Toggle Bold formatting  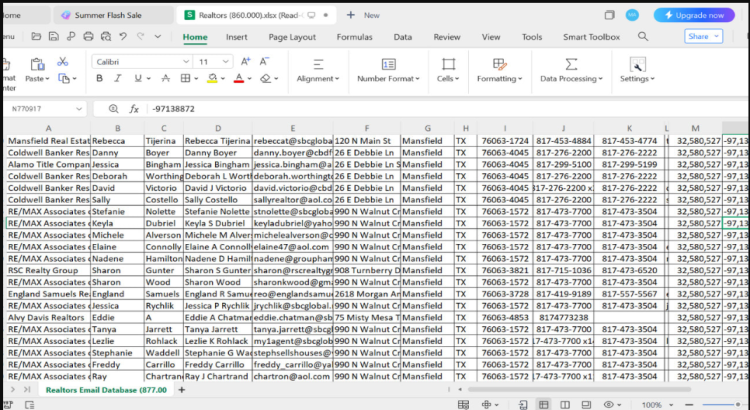(x=99, y=78)
